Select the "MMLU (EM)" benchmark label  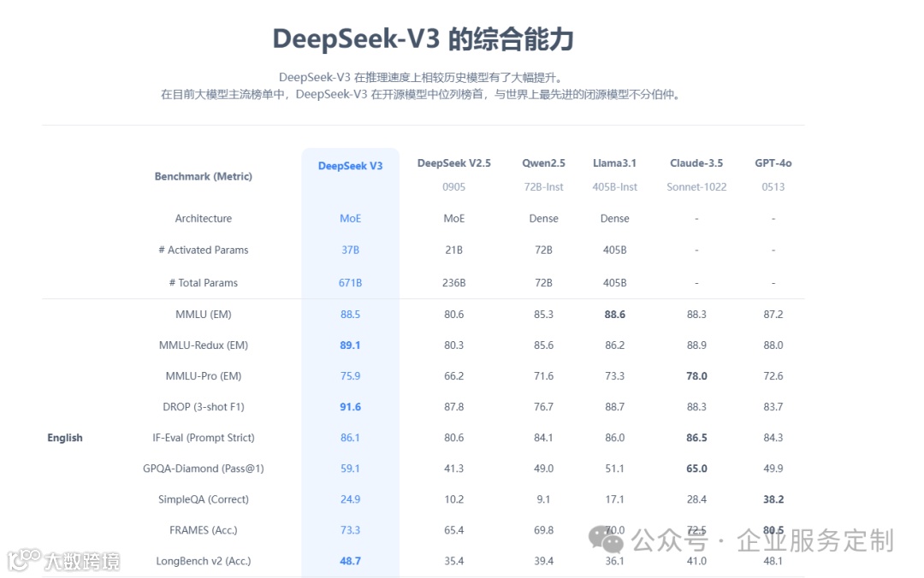[x=204, y=315]
